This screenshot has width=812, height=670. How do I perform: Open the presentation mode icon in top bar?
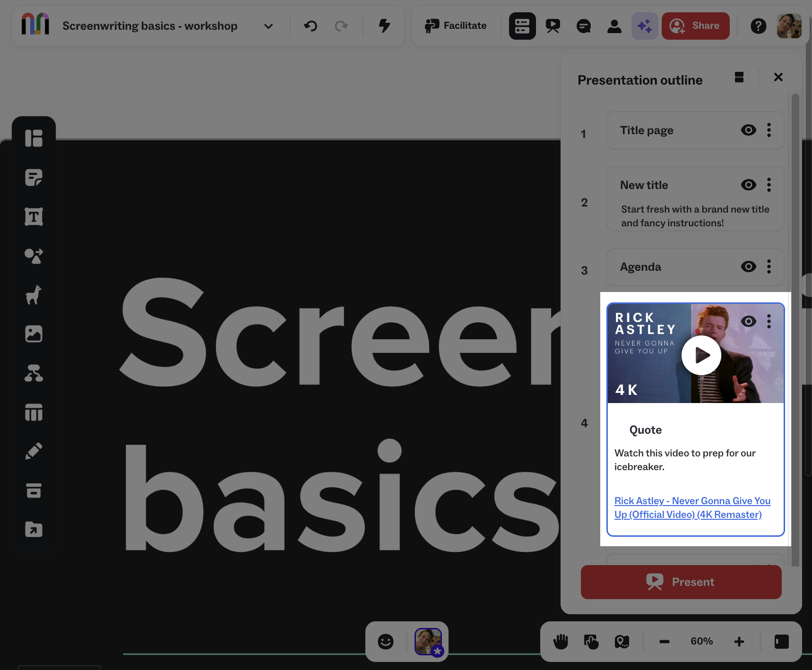coord(553,26)
